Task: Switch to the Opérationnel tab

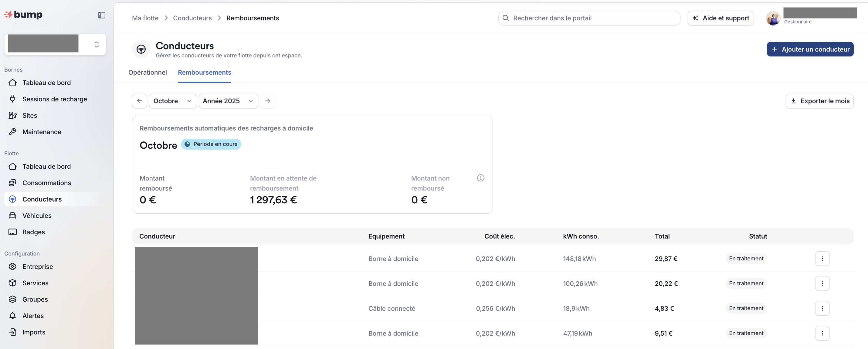Action: tap(147, 73)
